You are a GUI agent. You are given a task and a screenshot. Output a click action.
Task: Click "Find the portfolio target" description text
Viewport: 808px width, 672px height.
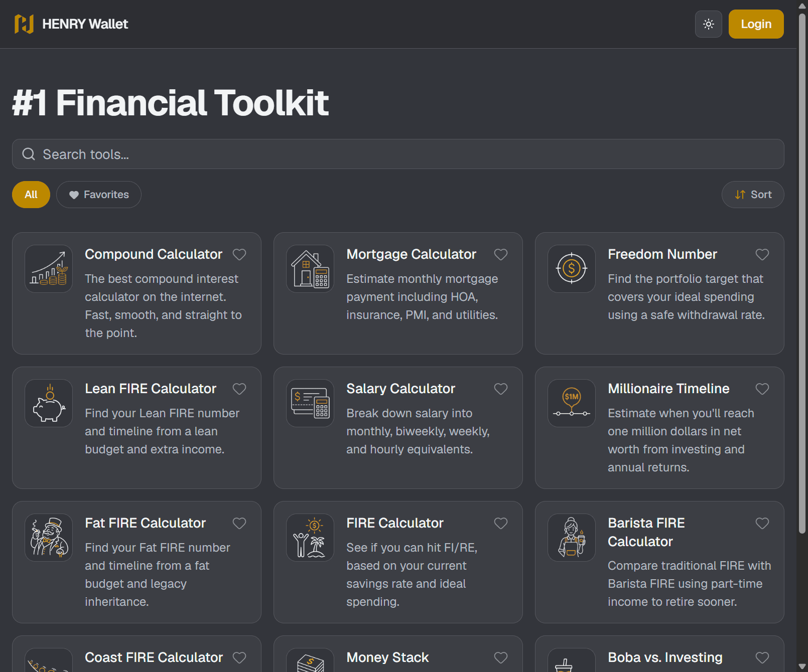pyautogui.click(x=686, y=297)
